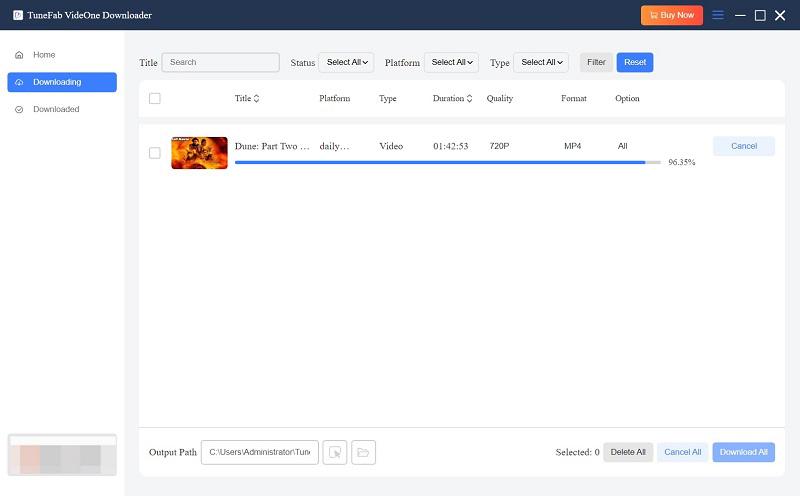800x496 pixels.
Task: Click the Option column header
Action: pyautogui.click(x=627, y=98)
